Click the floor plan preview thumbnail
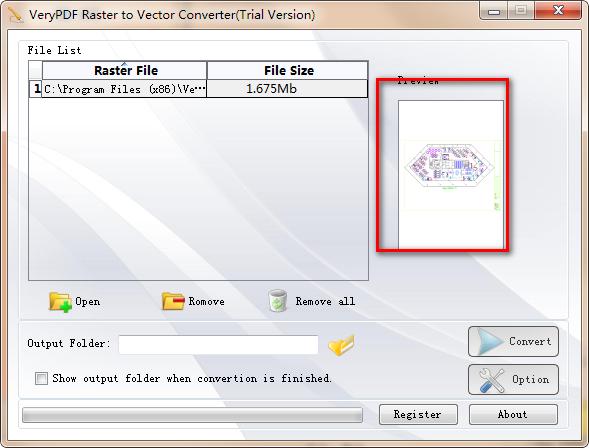 point(451,175)
